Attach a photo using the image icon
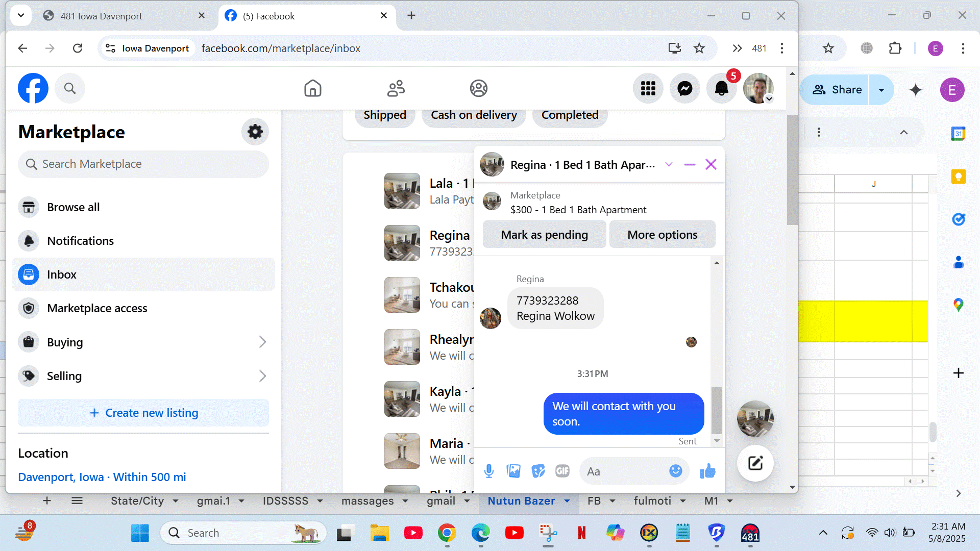980x551 pixels. (513, 471)
